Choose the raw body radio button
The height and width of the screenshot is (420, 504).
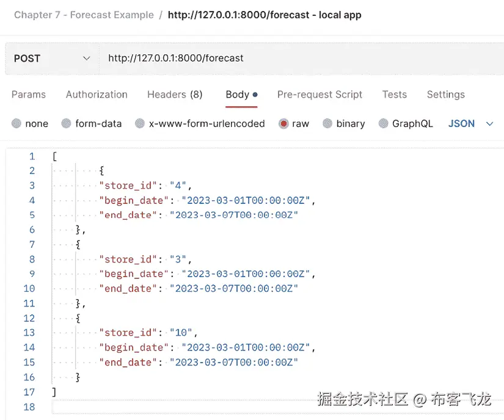[283, 123]
